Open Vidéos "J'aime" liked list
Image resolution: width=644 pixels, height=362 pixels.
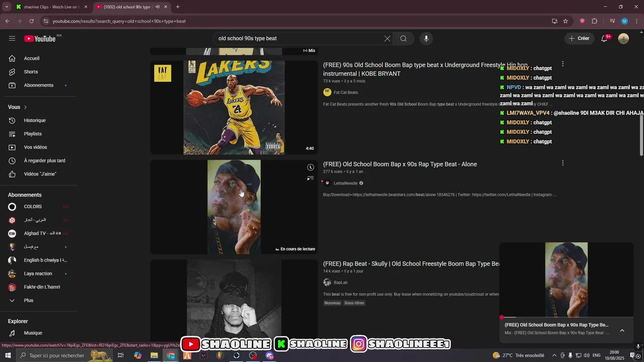39,174
